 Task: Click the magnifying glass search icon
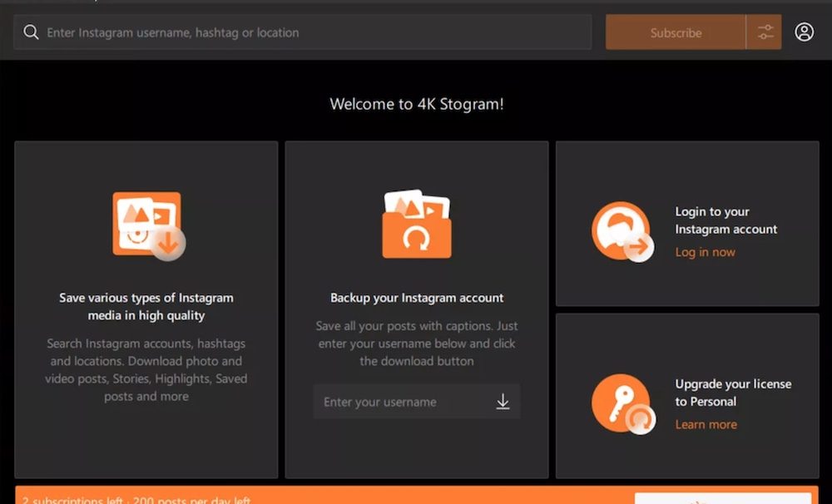pos(31,32)
